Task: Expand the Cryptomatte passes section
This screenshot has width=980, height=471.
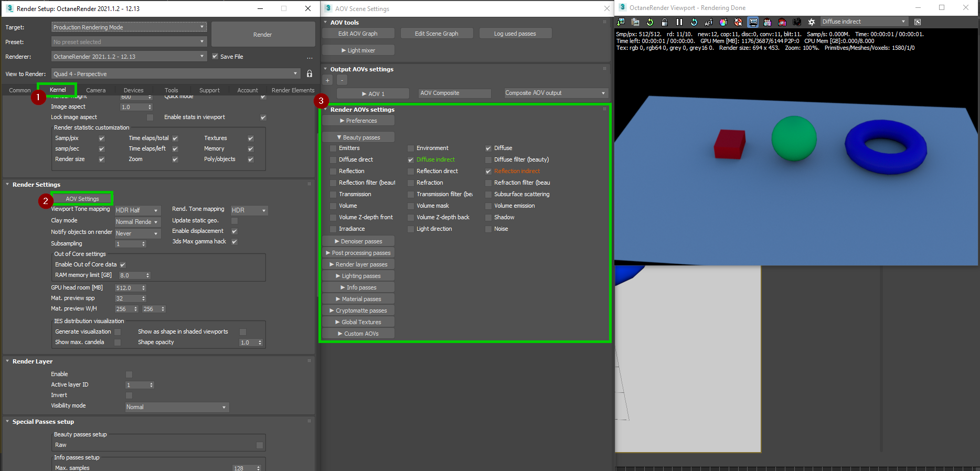Action: point(359,311)
